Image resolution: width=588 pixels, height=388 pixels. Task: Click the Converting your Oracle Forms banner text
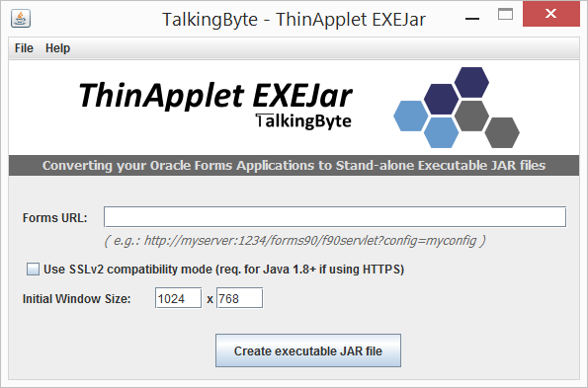click(294, 166)
